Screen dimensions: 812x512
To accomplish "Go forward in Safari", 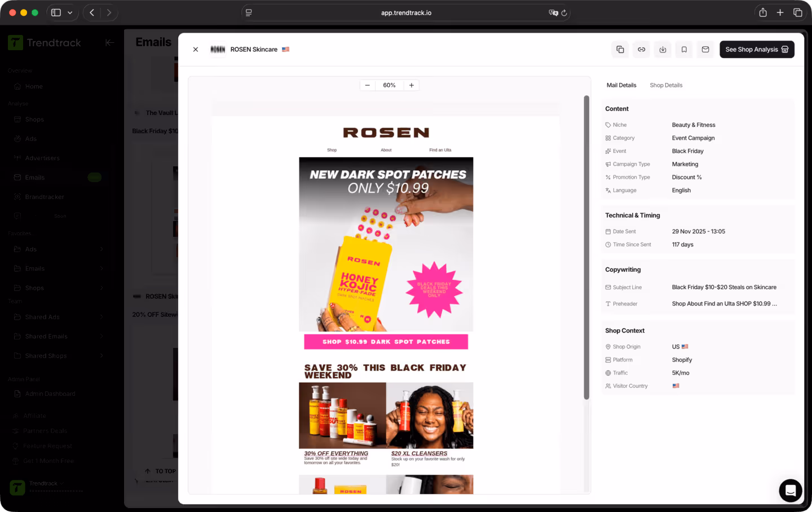I will click(x=109, y=12).
